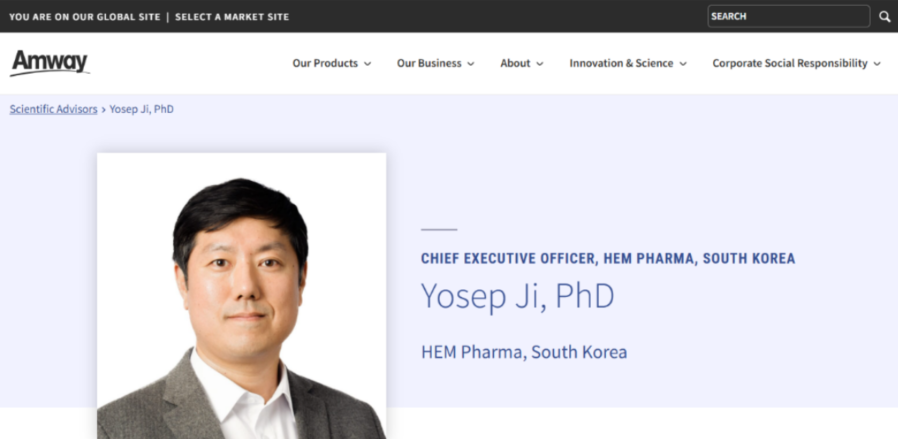
Task: Click the You Are On Our Global Site text
Action: pyautogui.click(x=85, y=17)
